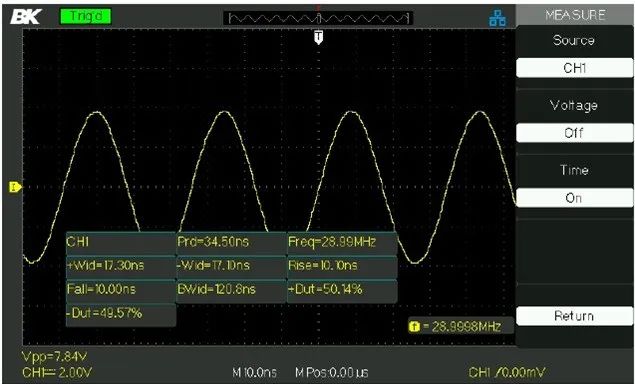Toggle Time measurements On setting

pos(574,198)
